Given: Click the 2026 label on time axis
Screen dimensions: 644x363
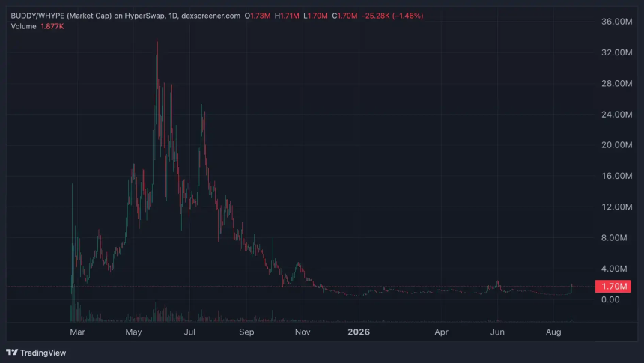Looking at the screenshot, I should tap(359, 332).
